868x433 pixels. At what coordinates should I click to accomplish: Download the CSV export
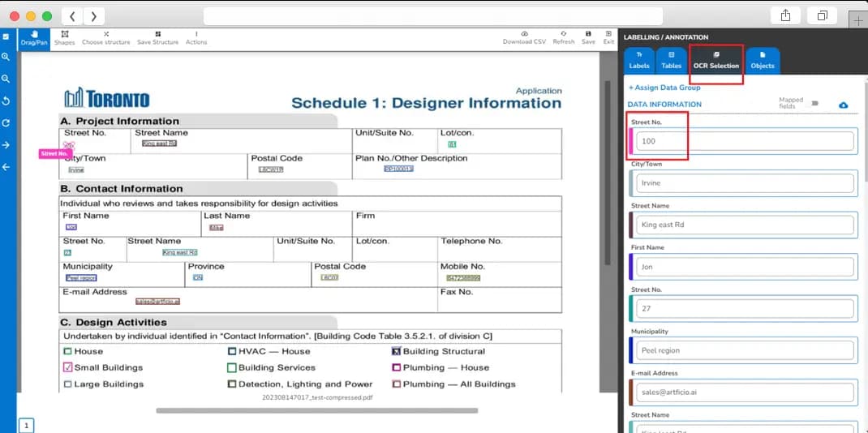point(524,38)
